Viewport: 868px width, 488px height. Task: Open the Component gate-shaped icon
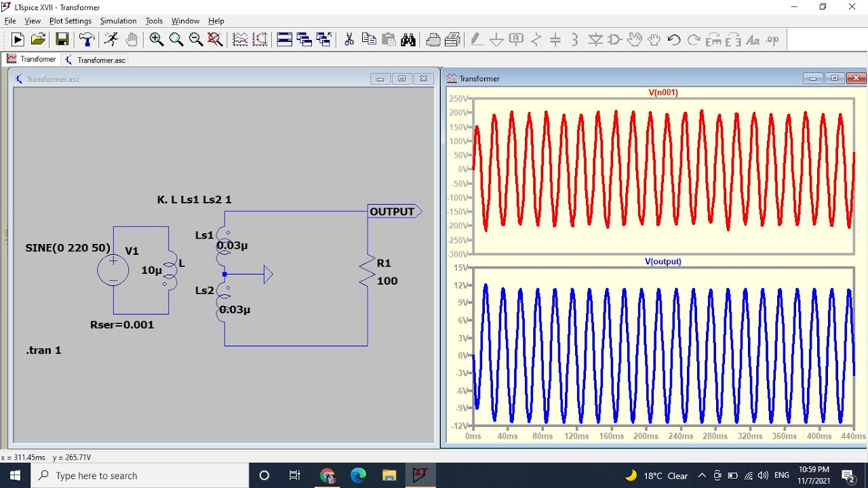coord(615,39)
